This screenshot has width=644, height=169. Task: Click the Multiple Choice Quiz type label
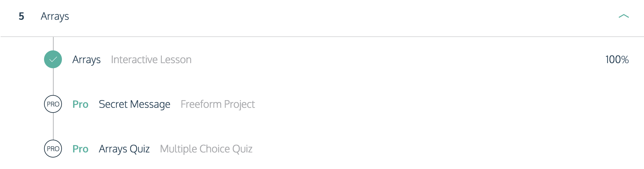(x=206, y=149)
